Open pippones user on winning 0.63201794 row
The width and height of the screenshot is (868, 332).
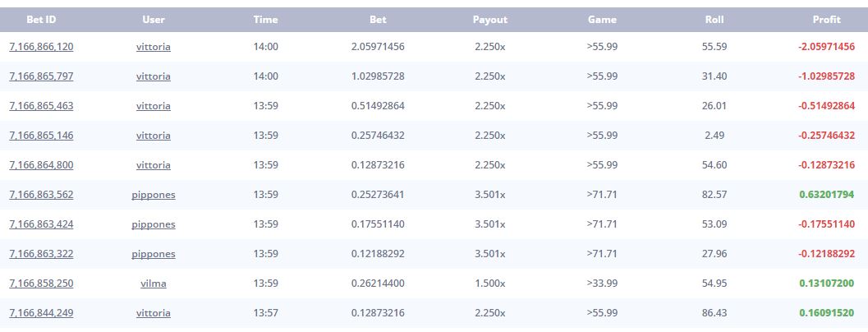(x=154, y=195)
